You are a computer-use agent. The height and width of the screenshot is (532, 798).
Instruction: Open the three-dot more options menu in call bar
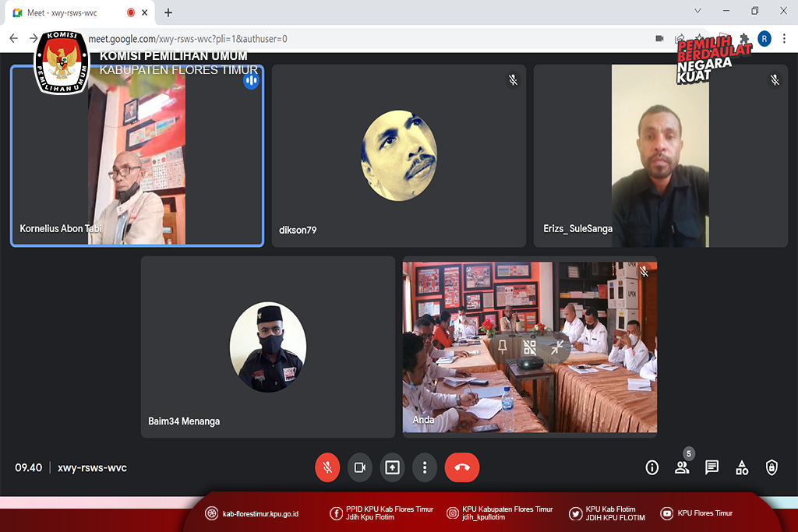[425, 467]
